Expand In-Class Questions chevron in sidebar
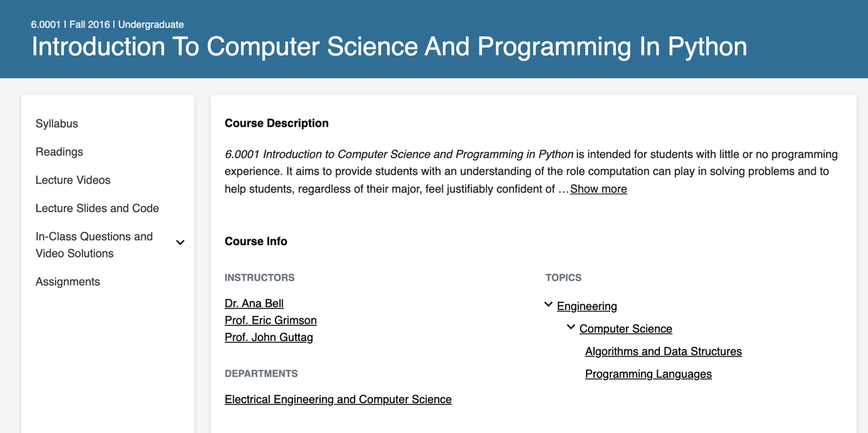This screenshot has height=433, width=868. (x=180, y=243)
